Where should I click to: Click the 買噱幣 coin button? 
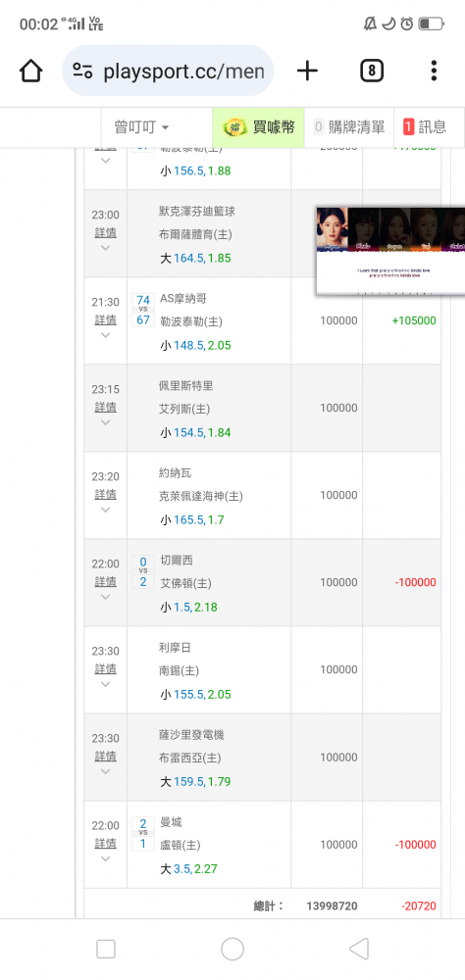click(x=258, y=127)
